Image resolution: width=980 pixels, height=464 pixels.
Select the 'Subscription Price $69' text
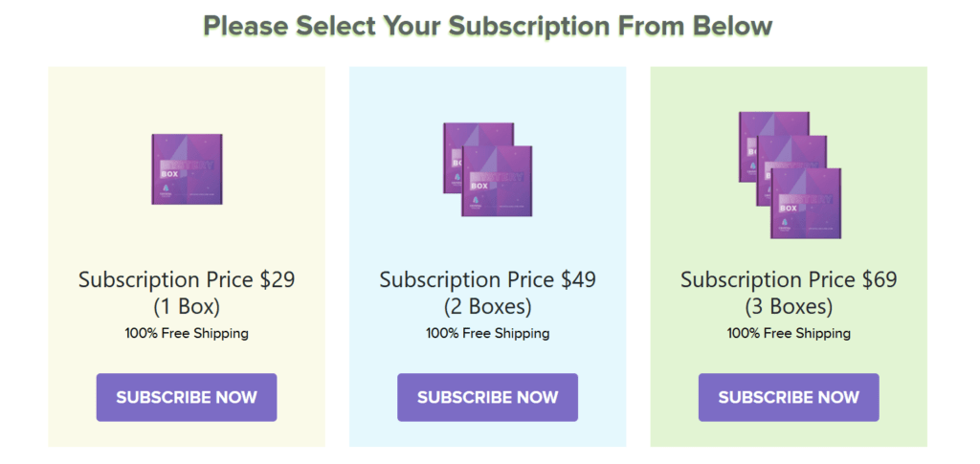[789, 279]
